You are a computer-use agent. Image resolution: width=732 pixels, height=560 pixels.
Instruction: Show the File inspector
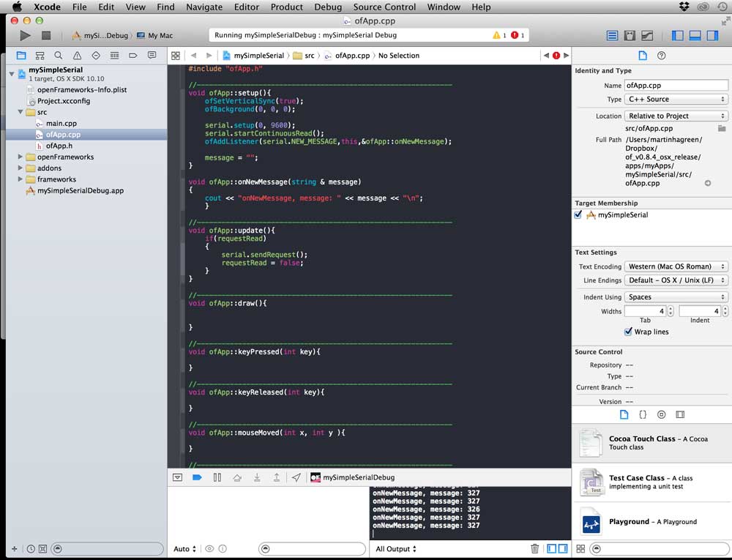coord(643,56)
